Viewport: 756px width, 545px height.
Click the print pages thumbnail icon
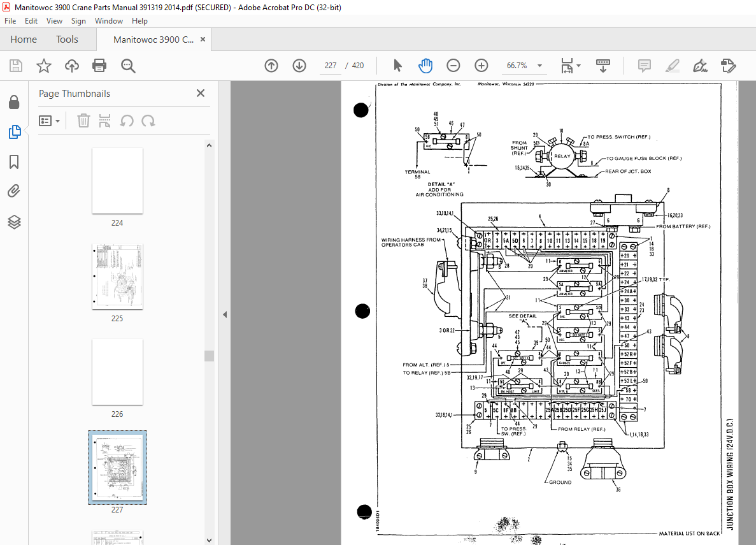coord(104,120)
